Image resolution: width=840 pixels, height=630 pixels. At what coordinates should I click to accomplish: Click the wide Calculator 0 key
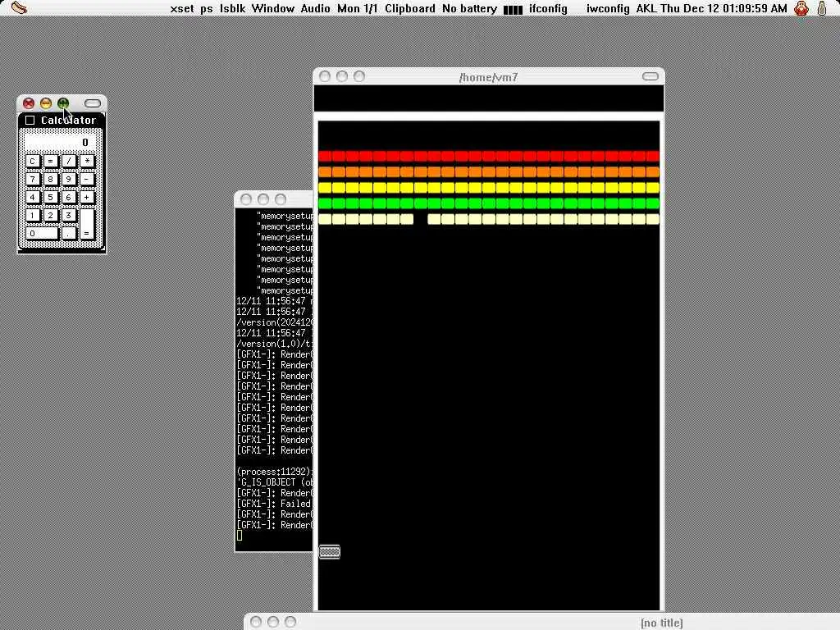[42, 234]
